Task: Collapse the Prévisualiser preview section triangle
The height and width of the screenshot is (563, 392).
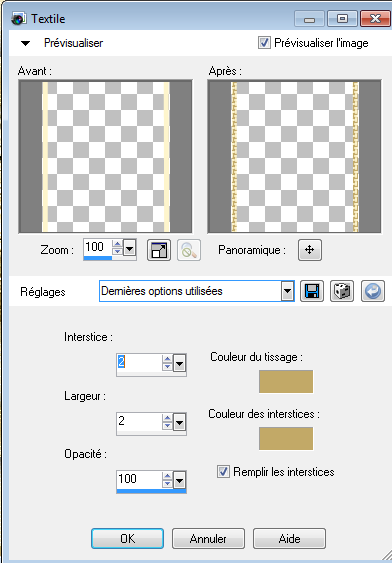Action: (25, 43)
